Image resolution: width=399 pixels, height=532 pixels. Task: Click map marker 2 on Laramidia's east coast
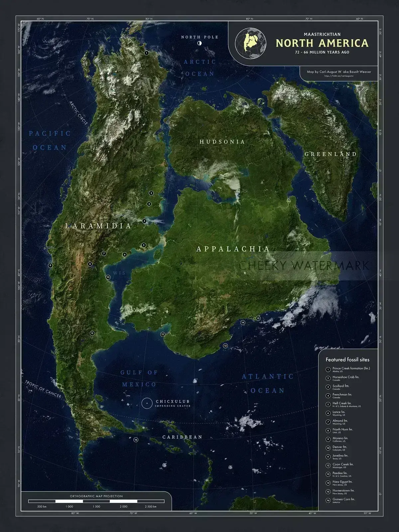click(151, 193)
